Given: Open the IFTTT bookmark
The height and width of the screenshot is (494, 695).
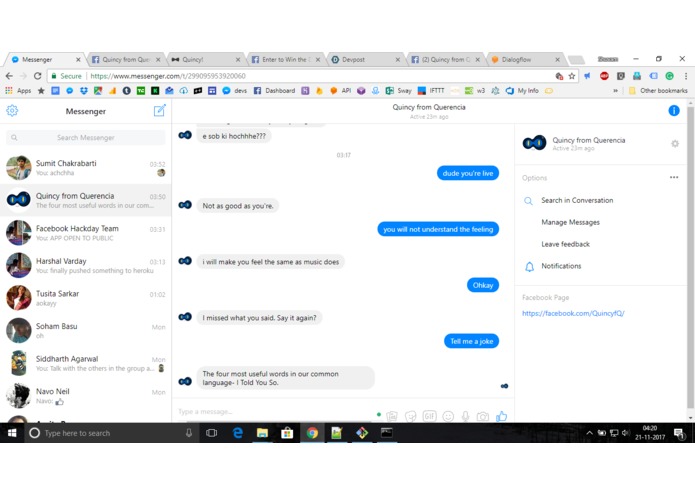Looking at the screenshot, I should [x=431, y=90].
